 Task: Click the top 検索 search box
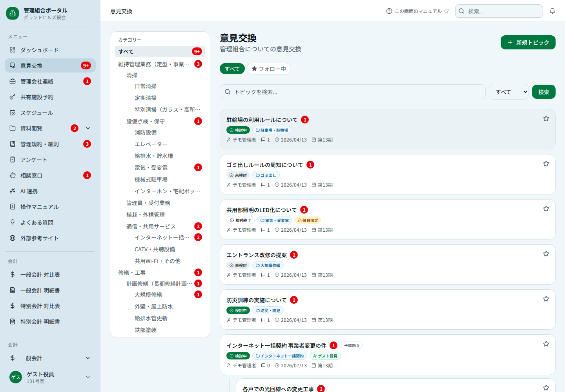coord(499,11)
